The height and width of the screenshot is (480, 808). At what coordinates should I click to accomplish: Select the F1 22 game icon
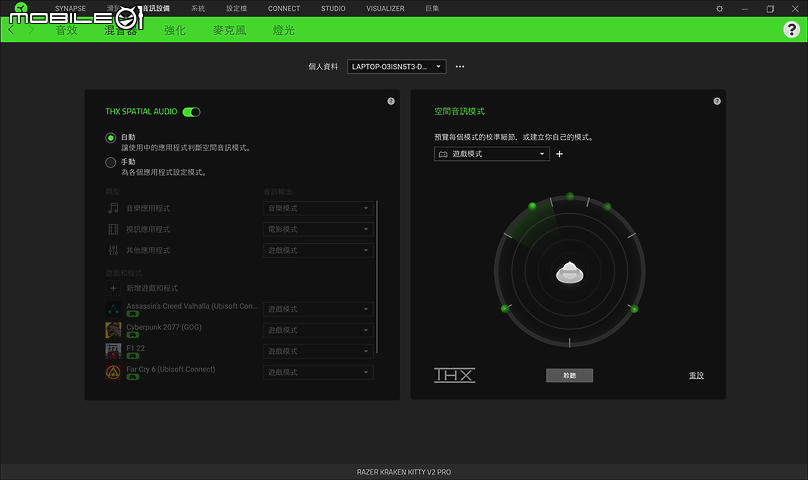113,351
